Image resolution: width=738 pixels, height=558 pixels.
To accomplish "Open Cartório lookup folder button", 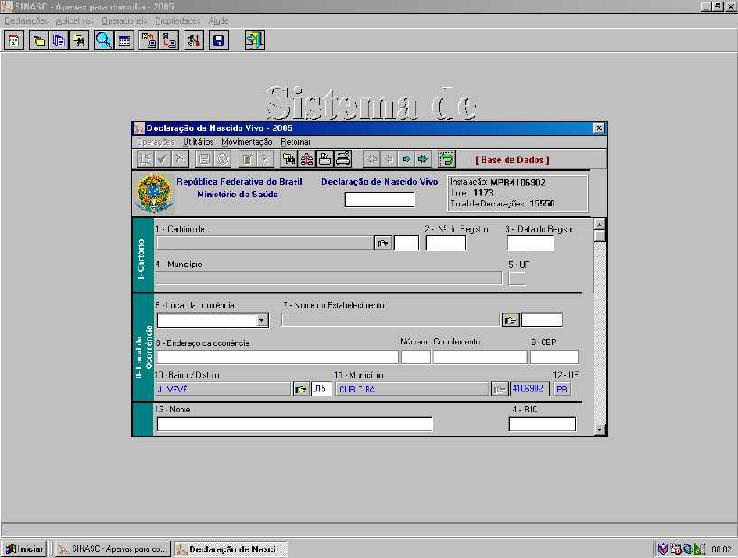I will coord(383,243).
